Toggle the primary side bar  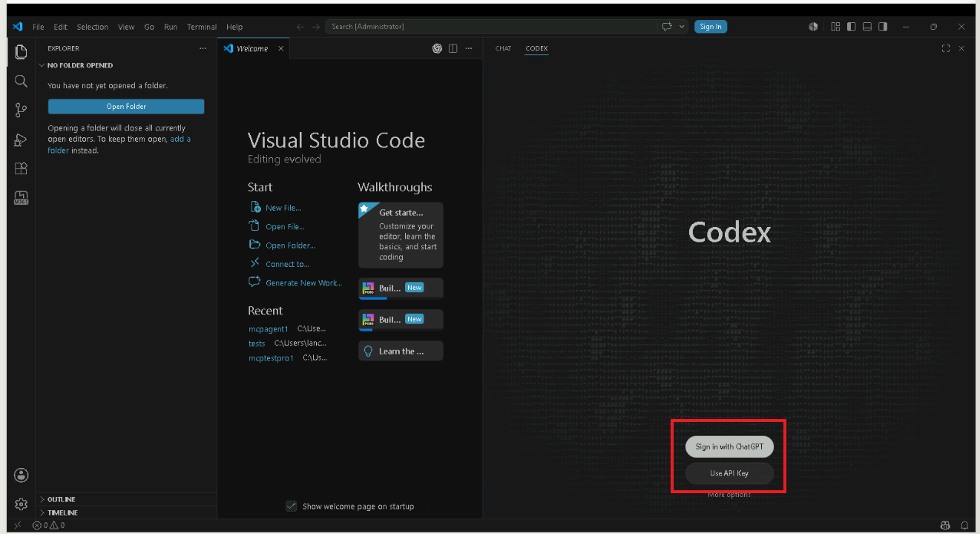click(x=851, y=27)
